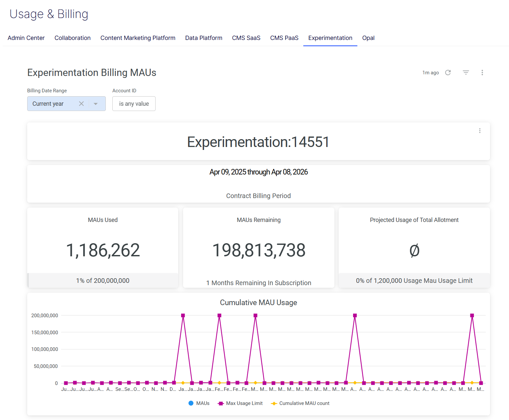Switch to the Admin Center tab
509x420 pixels.
point(26,38)
